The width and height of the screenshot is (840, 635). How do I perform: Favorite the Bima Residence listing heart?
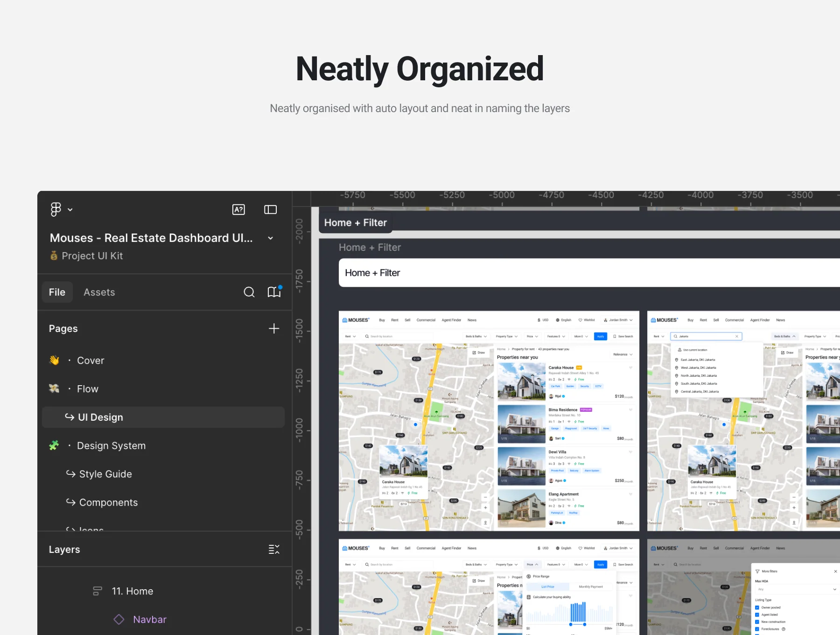[630, 410]
